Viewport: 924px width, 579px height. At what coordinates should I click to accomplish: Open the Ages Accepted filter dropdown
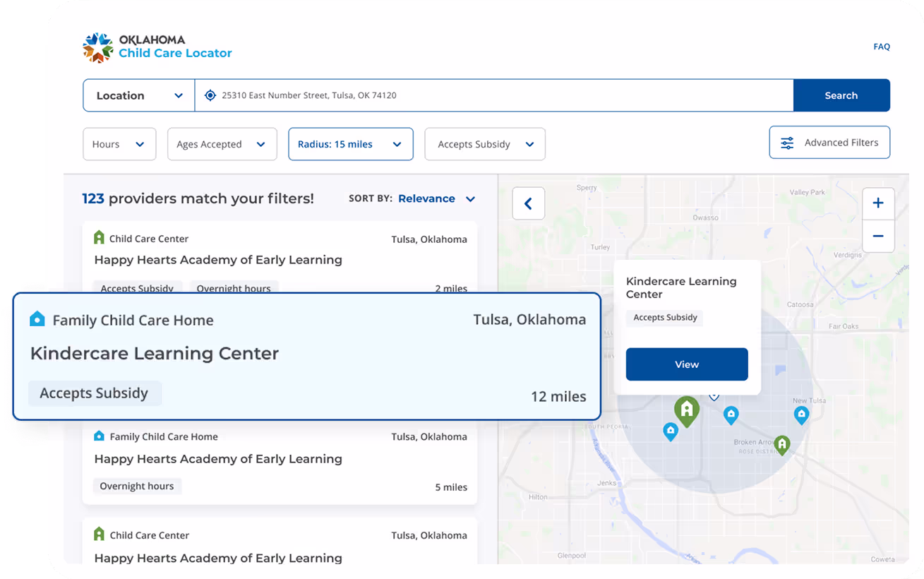[222, 144]
